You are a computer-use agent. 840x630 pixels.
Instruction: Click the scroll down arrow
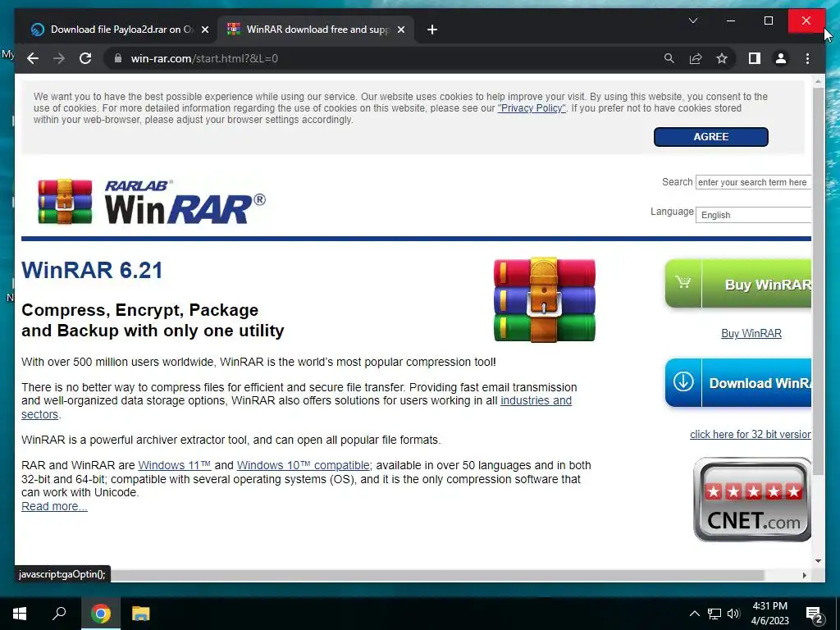pos(818,561)
